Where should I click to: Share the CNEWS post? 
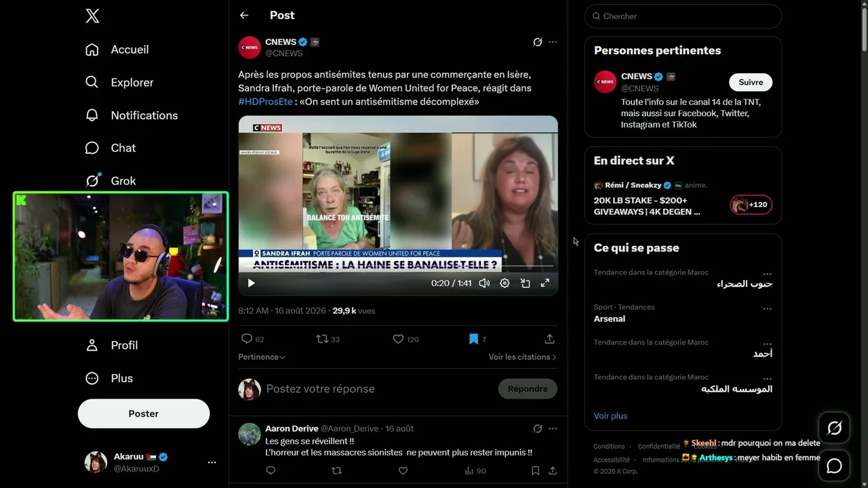549,339
